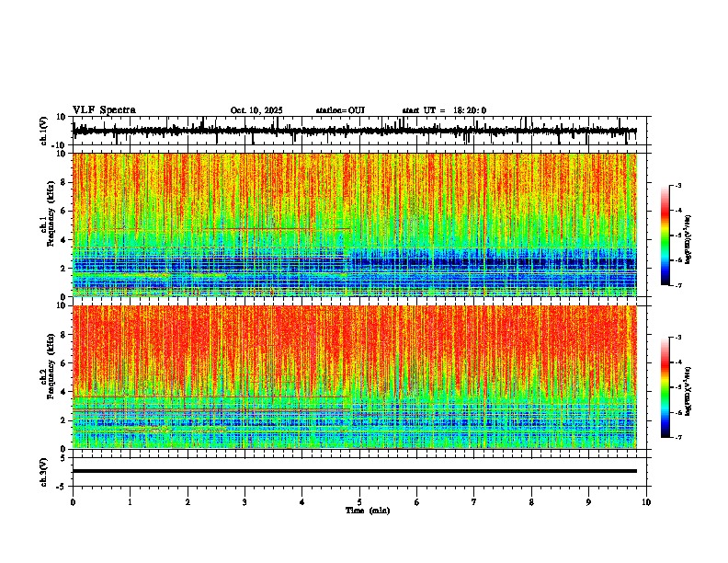Click the "Time (min)" axis label

point(368,511)
